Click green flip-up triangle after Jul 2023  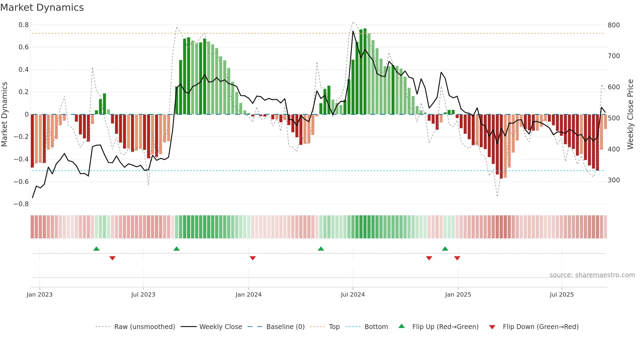tap(177, 249)
